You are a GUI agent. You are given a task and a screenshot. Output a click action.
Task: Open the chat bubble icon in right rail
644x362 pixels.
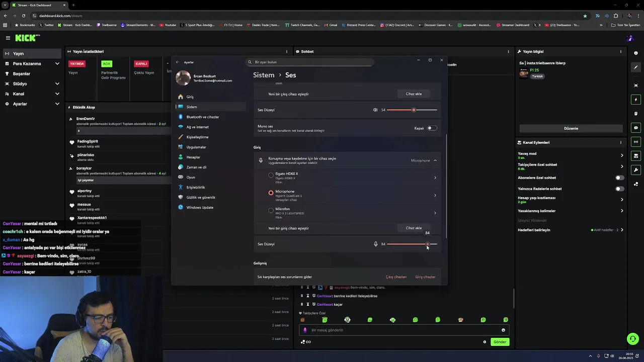point(636,128)
